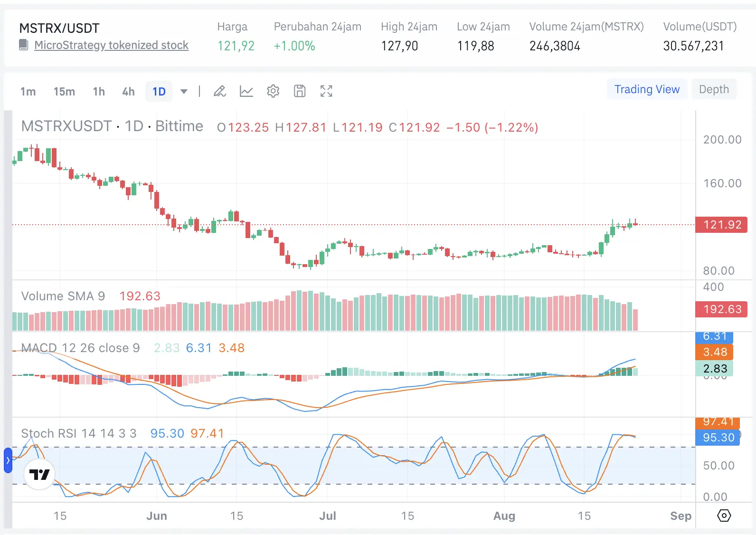This screenshot has width=756, height=535.
Task: Click the orange 3.48 signal axis label
Action: tap(715, 352)
